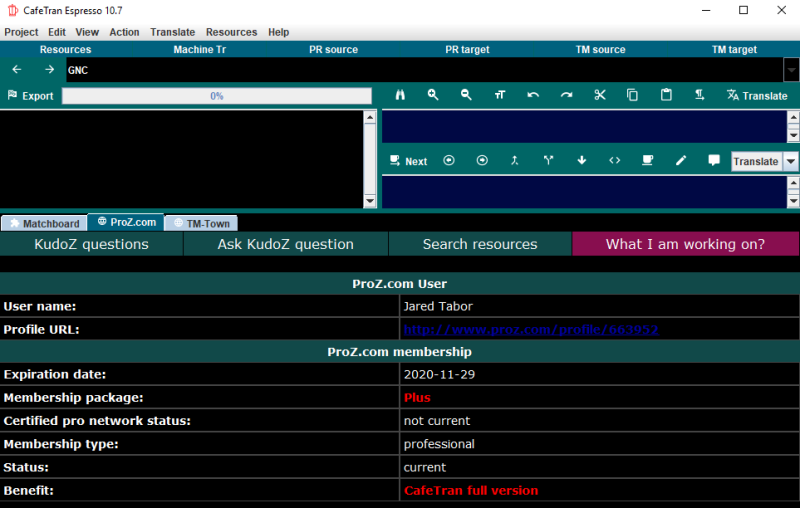Click the pencil edit icon
Image resolution: width=800 pixels, height=508 pixels.
point(681,161)
